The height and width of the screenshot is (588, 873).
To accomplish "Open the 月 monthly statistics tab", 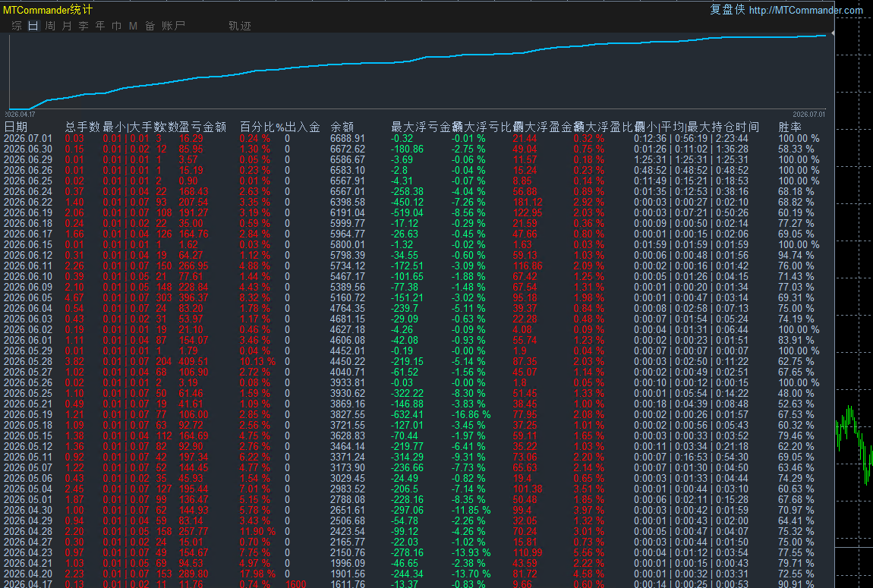I will (x=67, y=26).
